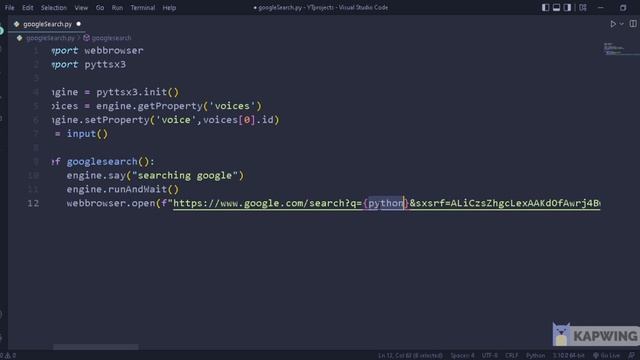Click the horizontal scrollbar thumb of the editor
This screenshot has height=360, width=640.
coord(96,347)
